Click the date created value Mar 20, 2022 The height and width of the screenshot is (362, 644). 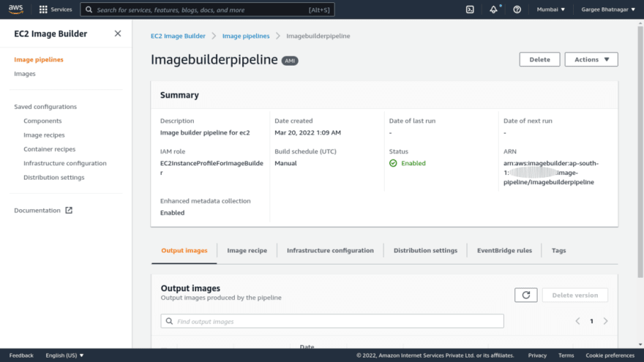point(307,132)
